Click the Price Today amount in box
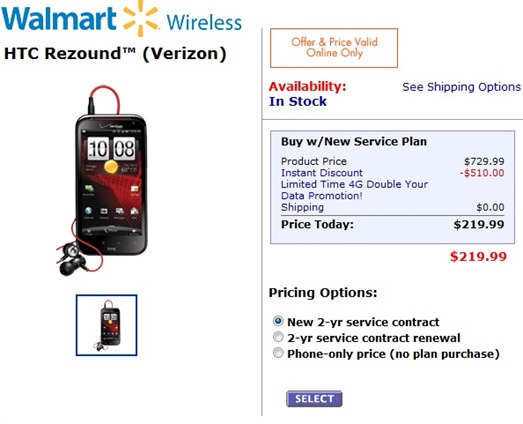This screenshot has width=523, height=424. click(479, 225)
